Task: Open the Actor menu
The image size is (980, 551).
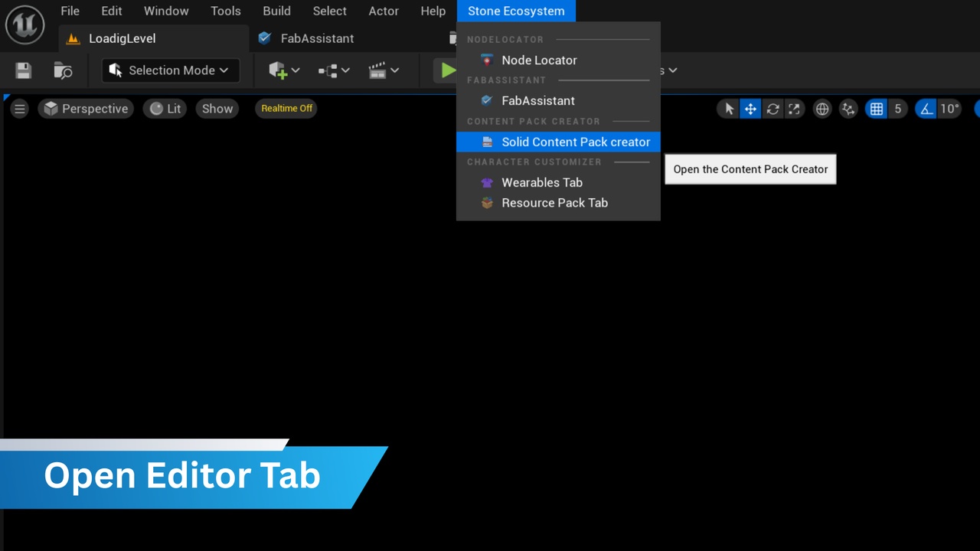Action: click(384, 11)
